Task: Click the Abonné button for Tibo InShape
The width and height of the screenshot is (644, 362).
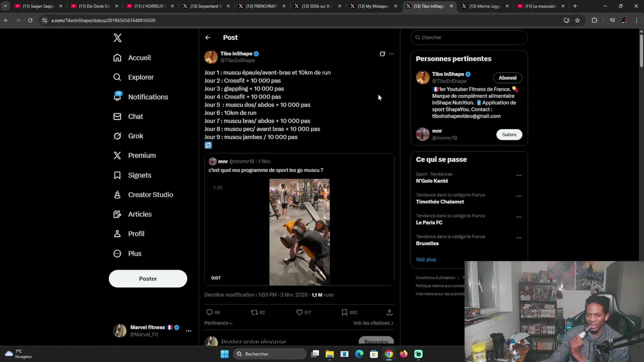Action: (x=508, y=78)
